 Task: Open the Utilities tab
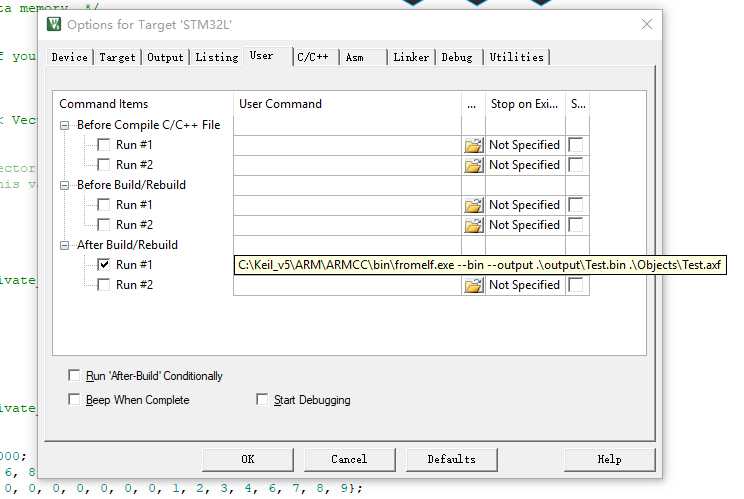coord(517,57)
